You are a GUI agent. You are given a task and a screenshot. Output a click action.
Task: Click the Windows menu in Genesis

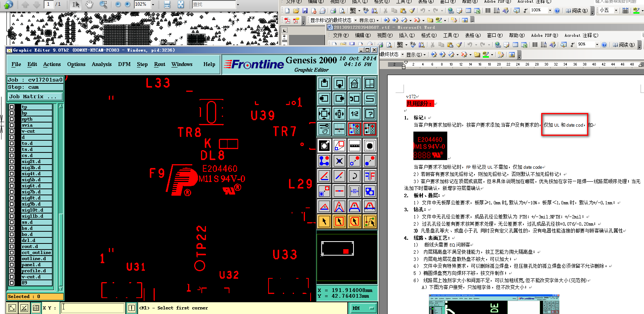[x=182, y=64]
